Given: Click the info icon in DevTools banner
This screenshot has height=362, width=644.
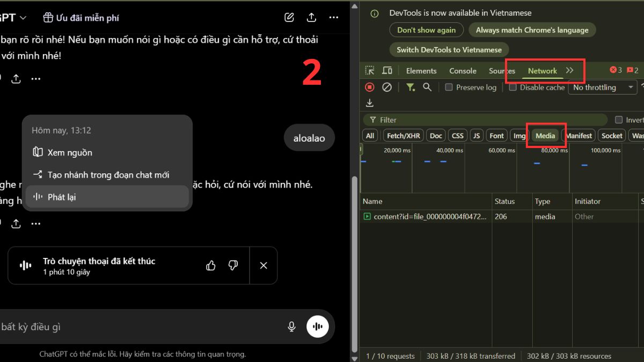Looking at the screenshot, I should point(375,13).
